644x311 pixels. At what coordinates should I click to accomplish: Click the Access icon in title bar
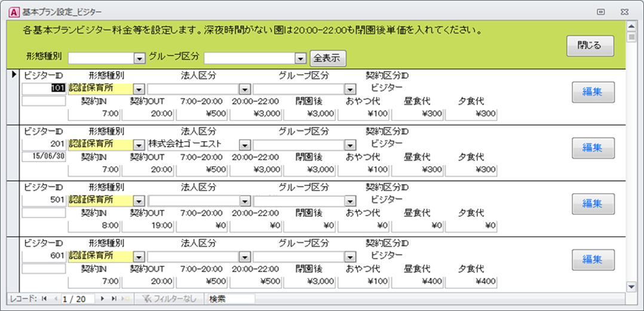11,11
